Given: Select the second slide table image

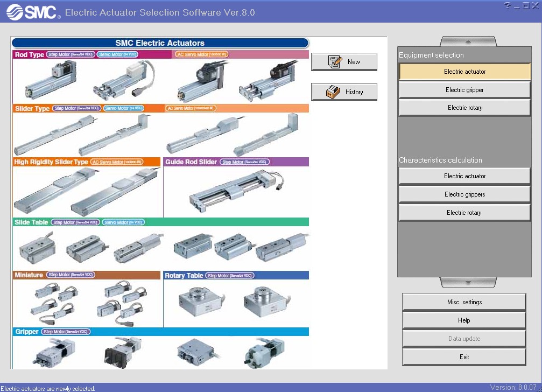Looking at the screenshot, I should 87,248.
